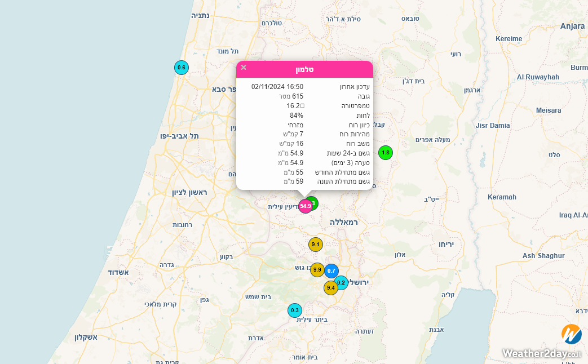Click the green marker behind the 54.9 marker
The width and height of the screenshot is (588, 364).
pyautogui.click(x=314, y=202)
